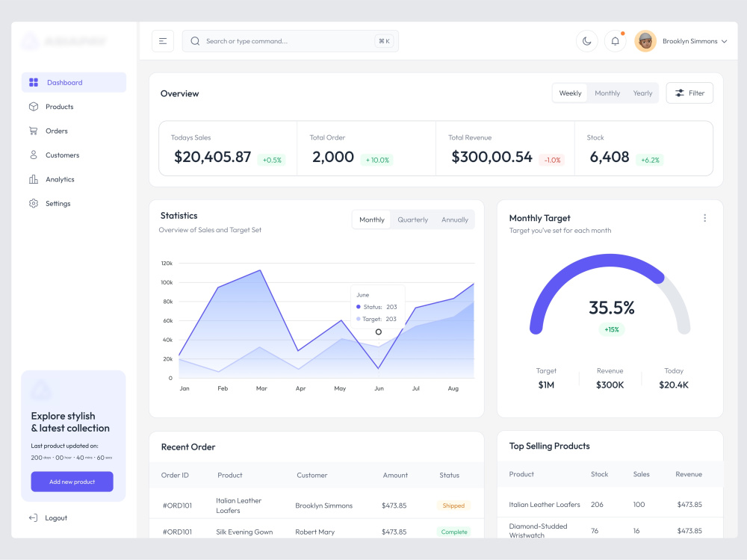Click the Products box icon

[34, 107]
